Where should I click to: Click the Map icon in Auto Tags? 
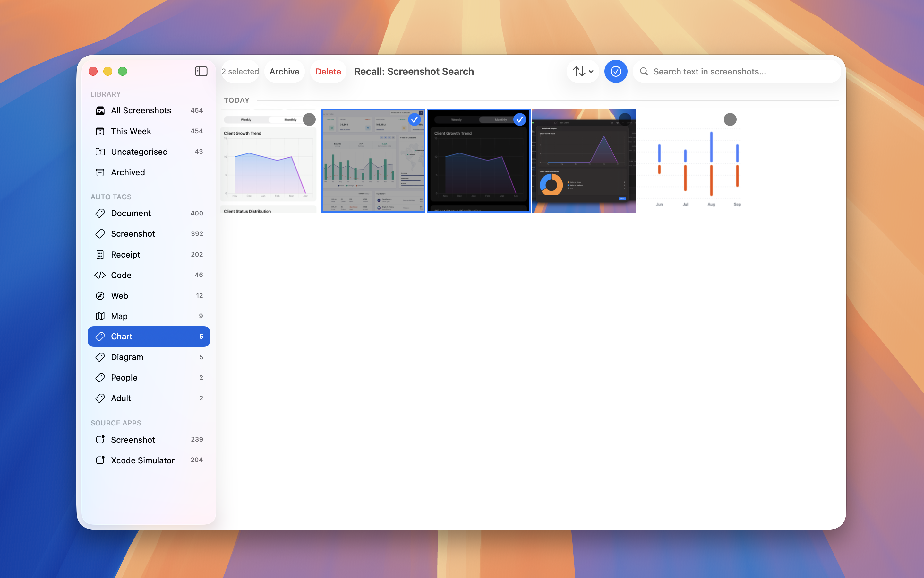coord(100,316)
